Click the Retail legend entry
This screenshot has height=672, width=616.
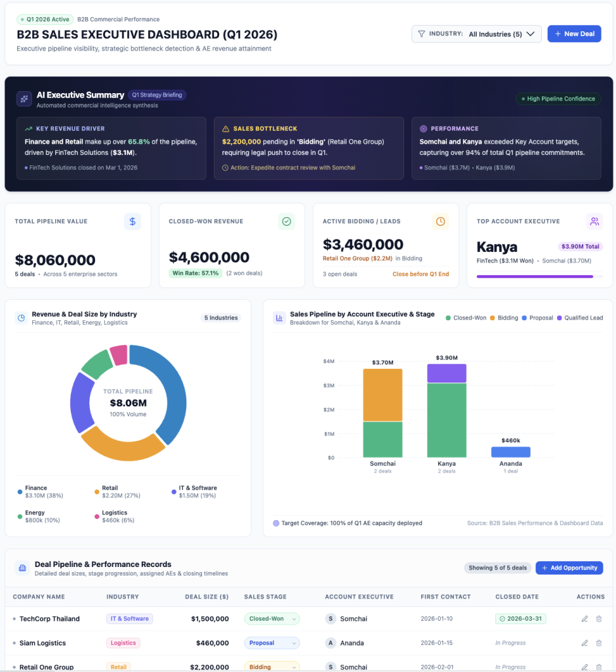(117, 492)
